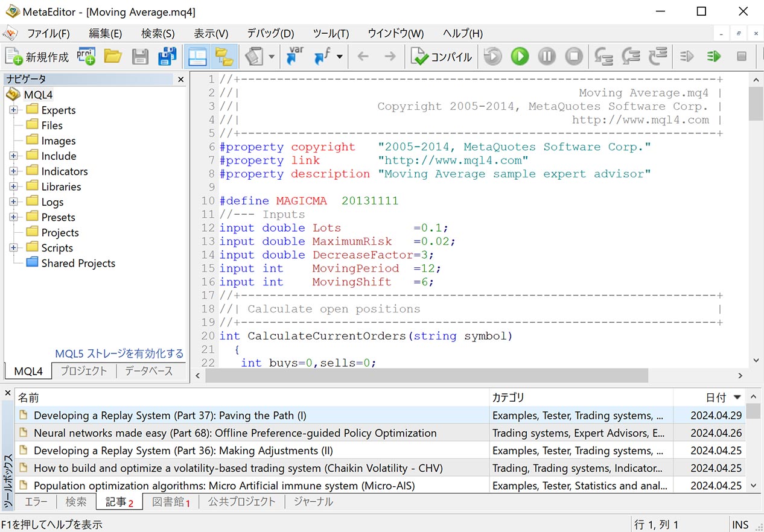Expand the Scripts folder

(13, 248)
